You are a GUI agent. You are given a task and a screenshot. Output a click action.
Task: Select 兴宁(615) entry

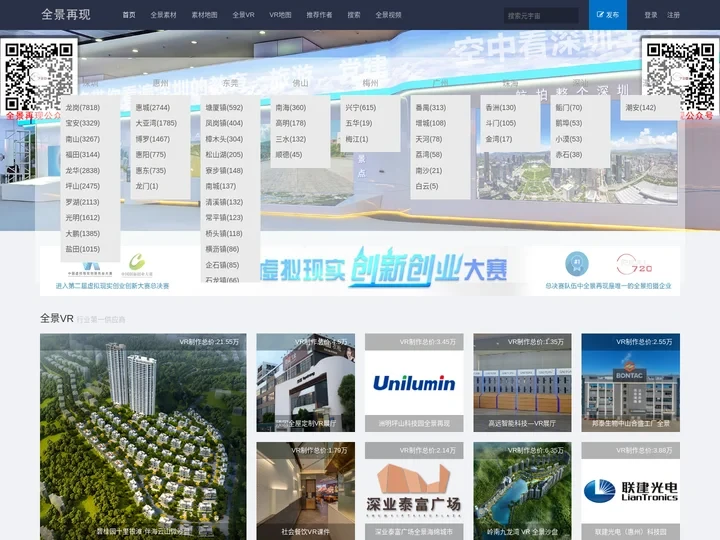point(360,107)
